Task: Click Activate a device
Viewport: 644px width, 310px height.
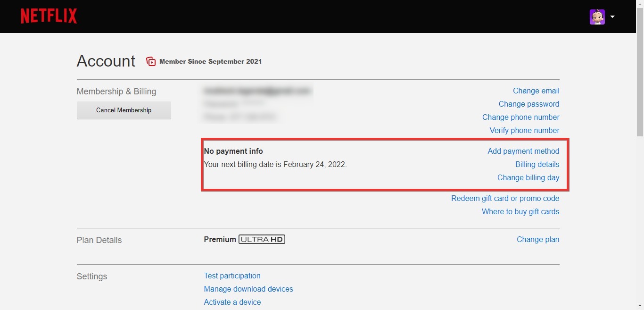Action: [x=232, y=302]
